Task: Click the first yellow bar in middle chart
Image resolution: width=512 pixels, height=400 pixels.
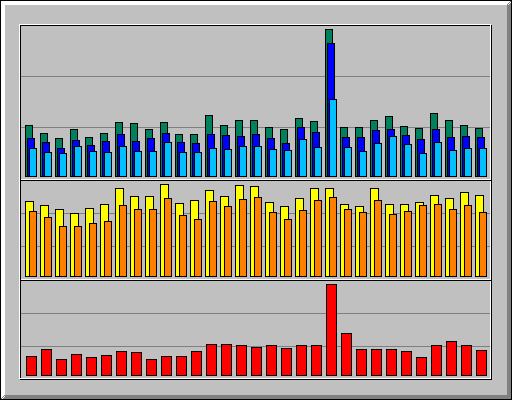Action: tap(29, 206)
